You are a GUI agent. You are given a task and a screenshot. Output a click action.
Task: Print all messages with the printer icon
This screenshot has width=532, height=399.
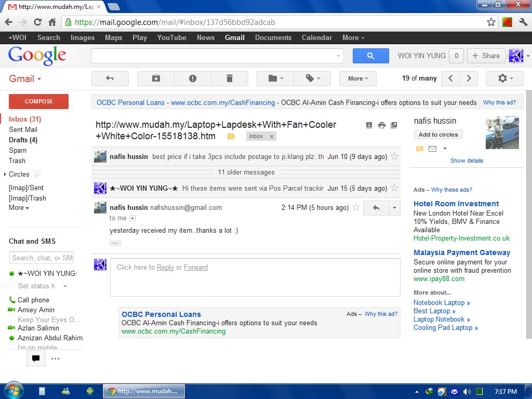click(382, 125)
